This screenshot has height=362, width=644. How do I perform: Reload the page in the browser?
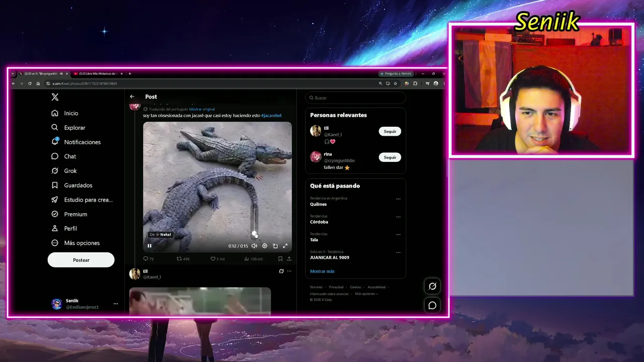coord(30,83)
